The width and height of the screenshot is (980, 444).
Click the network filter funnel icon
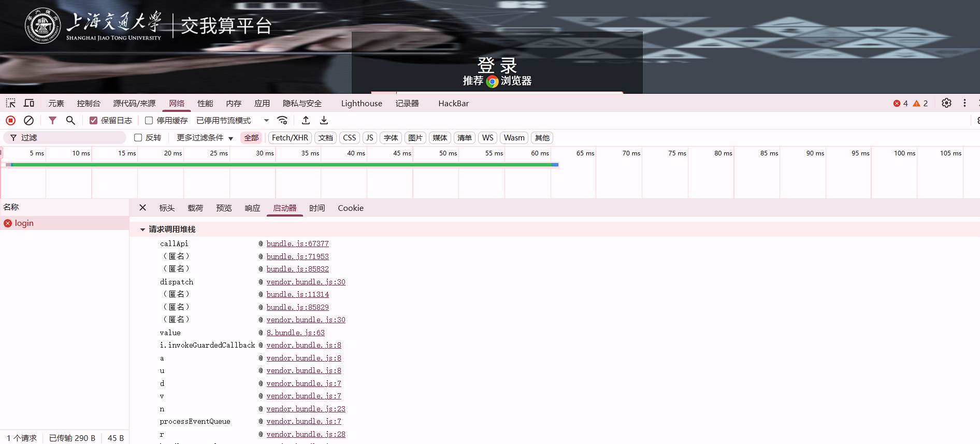(52, 121)
